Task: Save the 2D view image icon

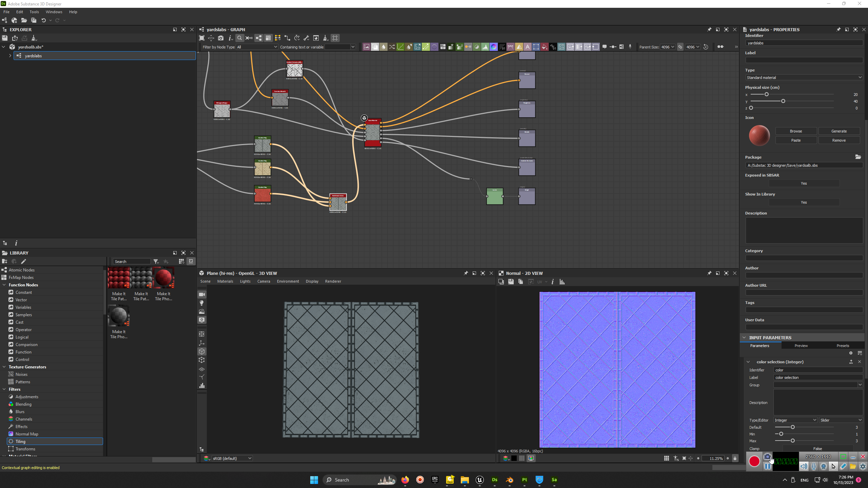Action: click(511, 282)
